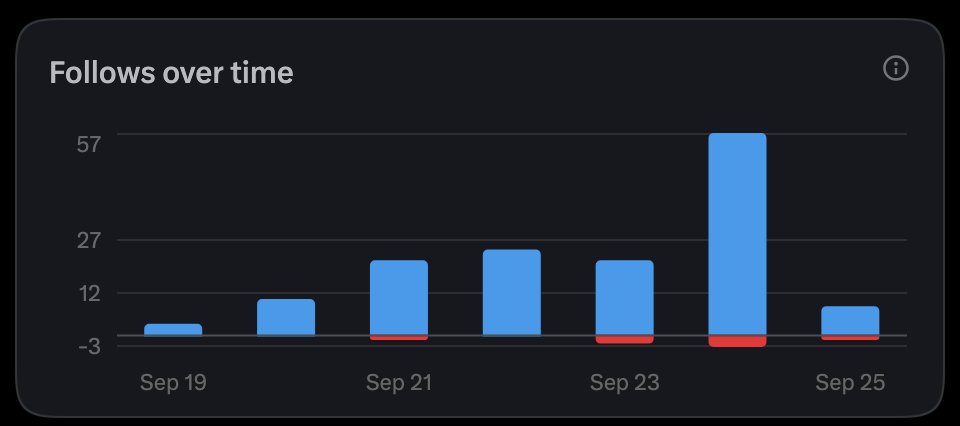Image resolution: width=960 pixels, height=426 pixels.
Task: Click the 'Sep 19' axis label
Action: (x=173, y=383)
